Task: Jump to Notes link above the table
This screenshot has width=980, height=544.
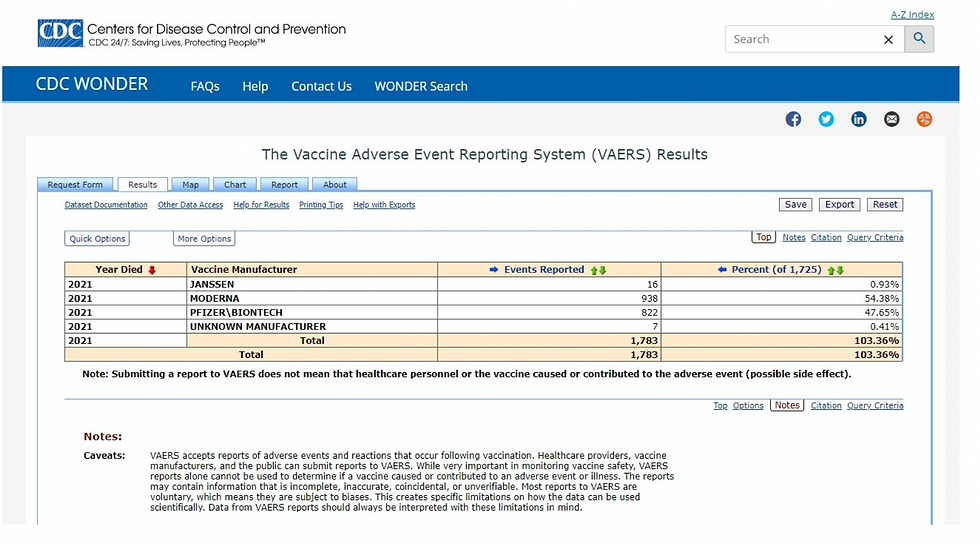Action: click(794, 238)
